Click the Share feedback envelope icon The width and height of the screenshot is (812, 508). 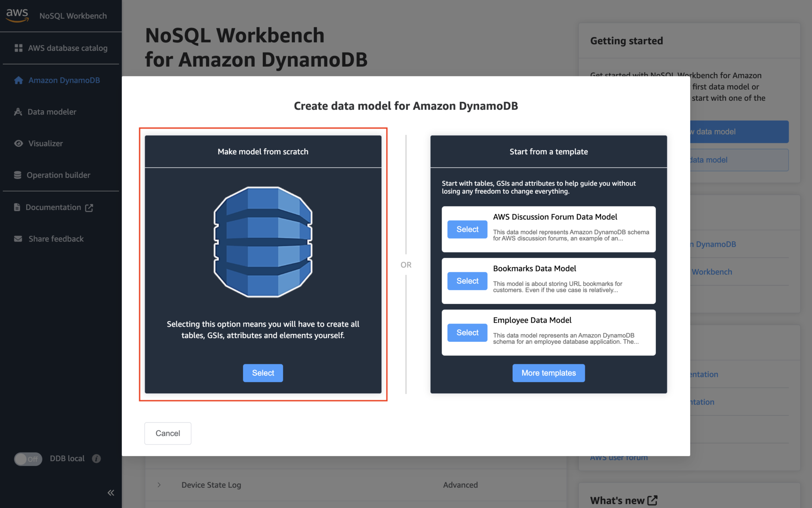tap(17, 239)
